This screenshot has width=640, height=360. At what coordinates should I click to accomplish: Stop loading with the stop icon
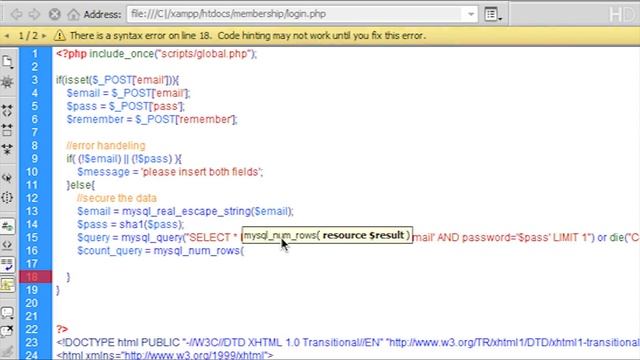click(54, 14)
